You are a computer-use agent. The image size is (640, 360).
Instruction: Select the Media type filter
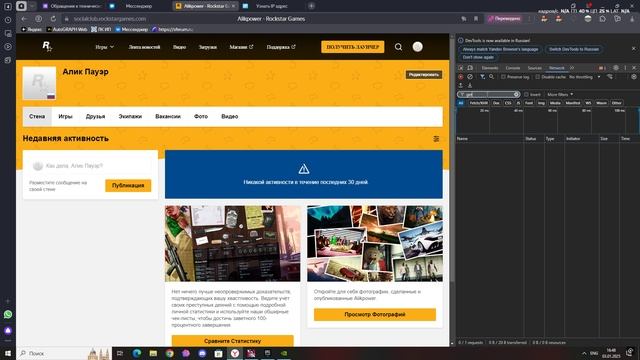point(555,103)
